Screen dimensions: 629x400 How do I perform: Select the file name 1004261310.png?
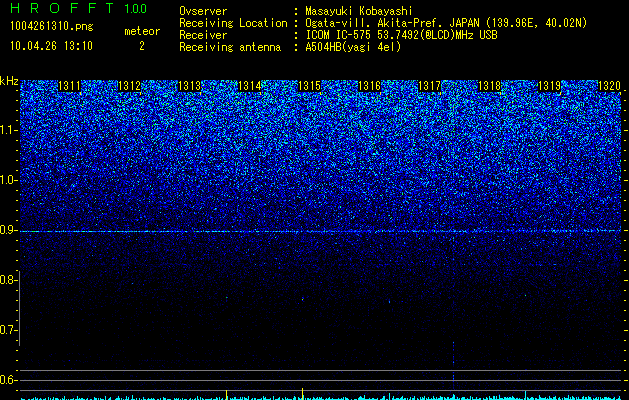(52, 27)
